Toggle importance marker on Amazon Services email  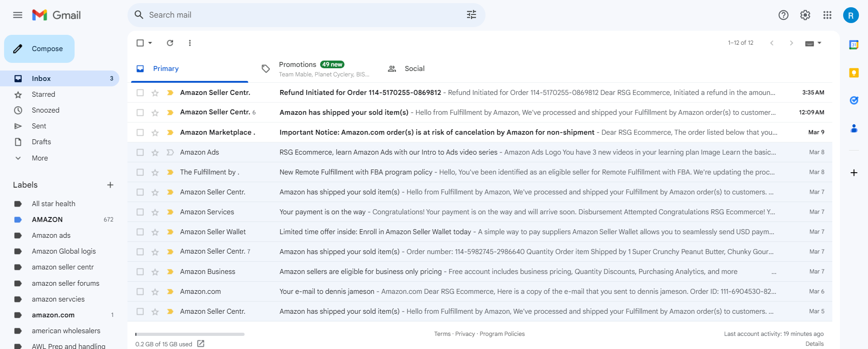pos(170,212)
